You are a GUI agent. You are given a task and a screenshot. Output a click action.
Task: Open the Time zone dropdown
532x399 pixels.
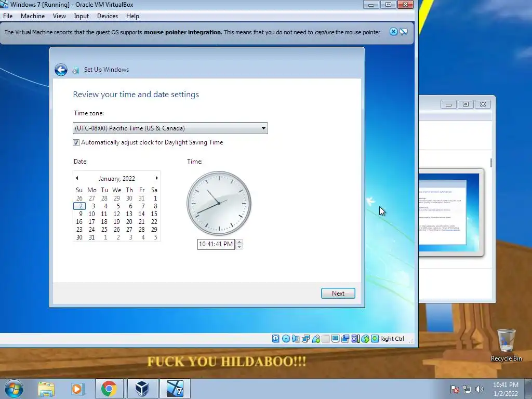point(170,128)
